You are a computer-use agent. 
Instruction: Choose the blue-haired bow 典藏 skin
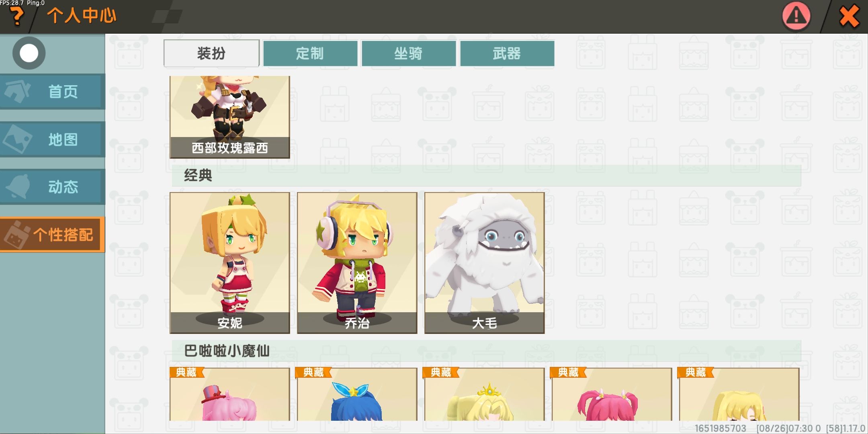coord(357,394)
